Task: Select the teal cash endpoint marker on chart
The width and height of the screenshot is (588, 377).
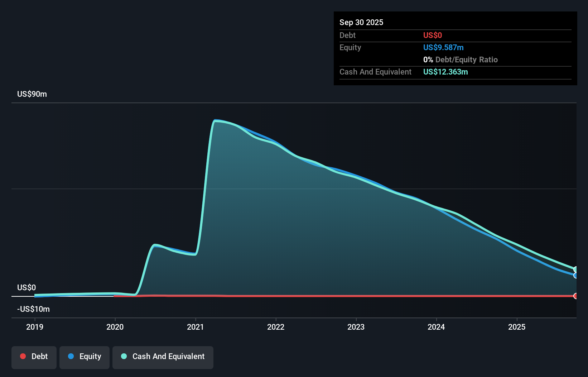Action: point(575,269)
